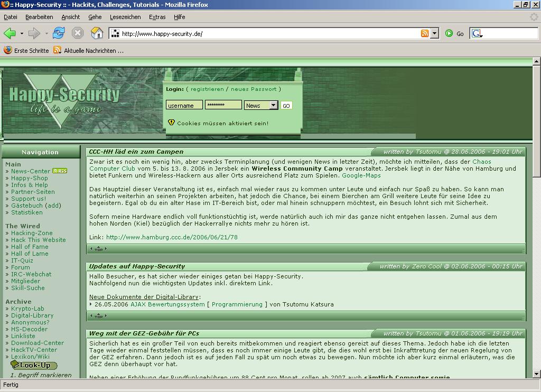Open the Happy-Shop navigation link
The width and height of the screenshot is (541, 392).
(30, 178)
